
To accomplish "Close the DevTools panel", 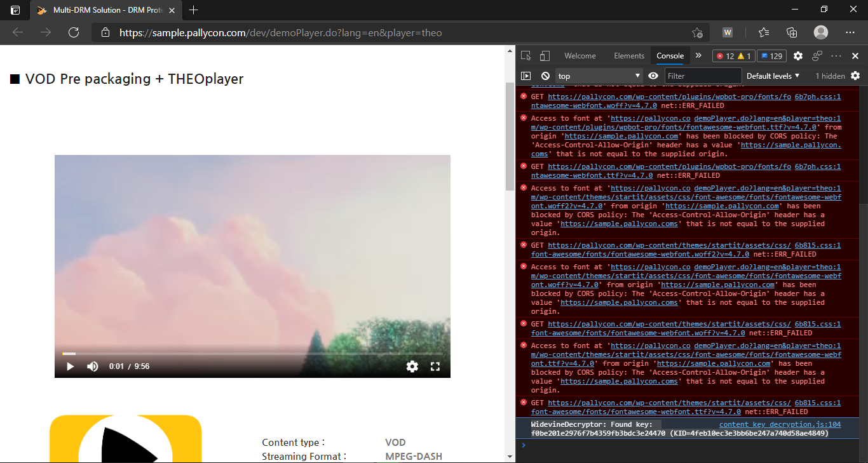I will point(855,56).
